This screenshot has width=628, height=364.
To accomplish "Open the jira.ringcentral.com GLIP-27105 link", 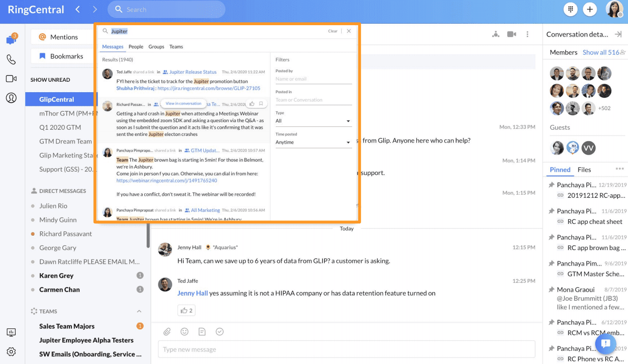I will pos(209,88).
